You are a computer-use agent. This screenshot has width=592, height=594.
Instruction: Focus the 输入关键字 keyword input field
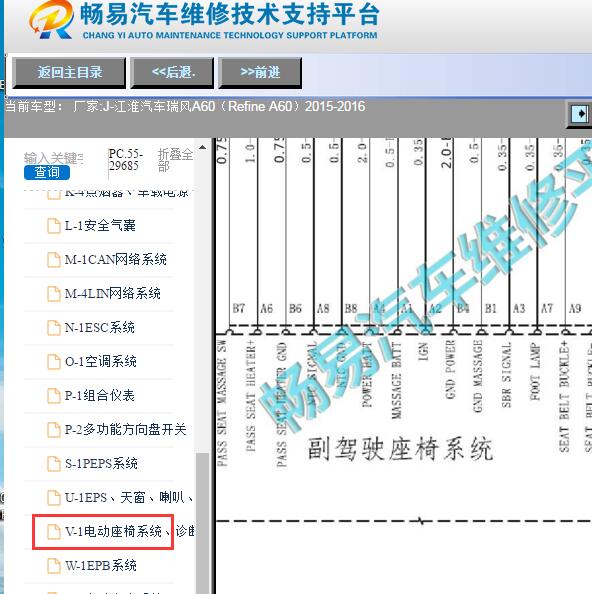click(x=54, y=158)
